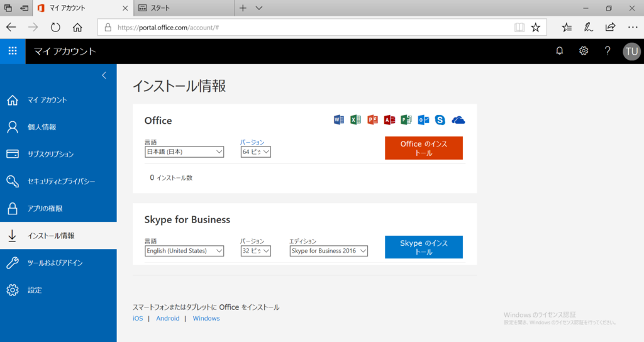Open the notifications bell icon
This screenshot has height=342, width=644.
click(559, 51)
